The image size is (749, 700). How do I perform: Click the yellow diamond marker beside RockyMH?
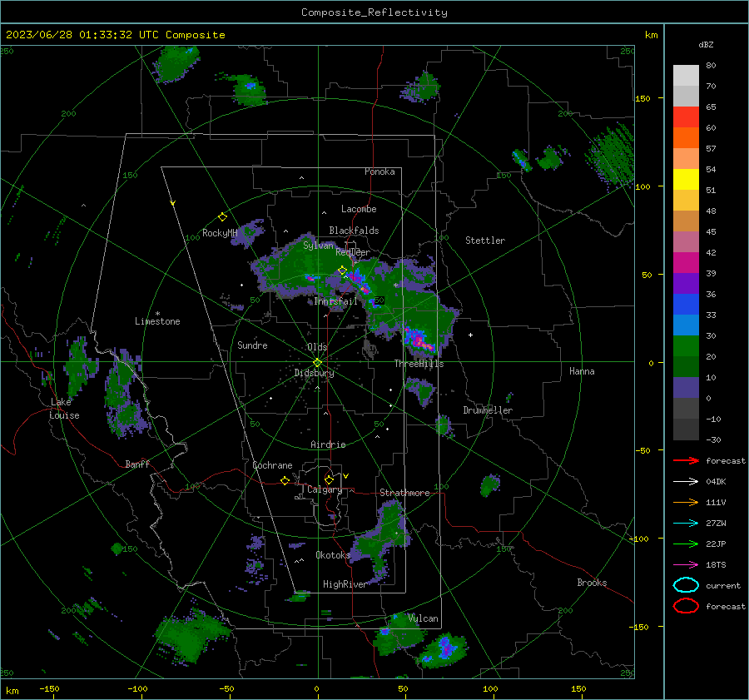[222, 217]
